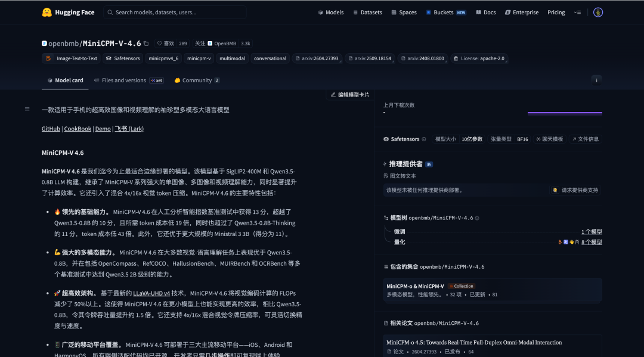Open the CookBook link

point(78,129)
